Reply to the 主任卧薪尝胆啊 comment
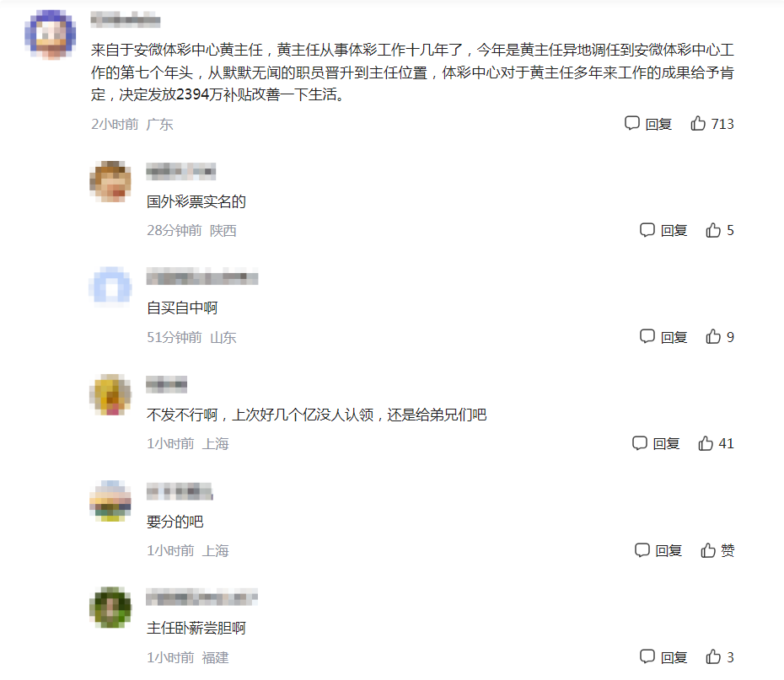 [663, 656]
